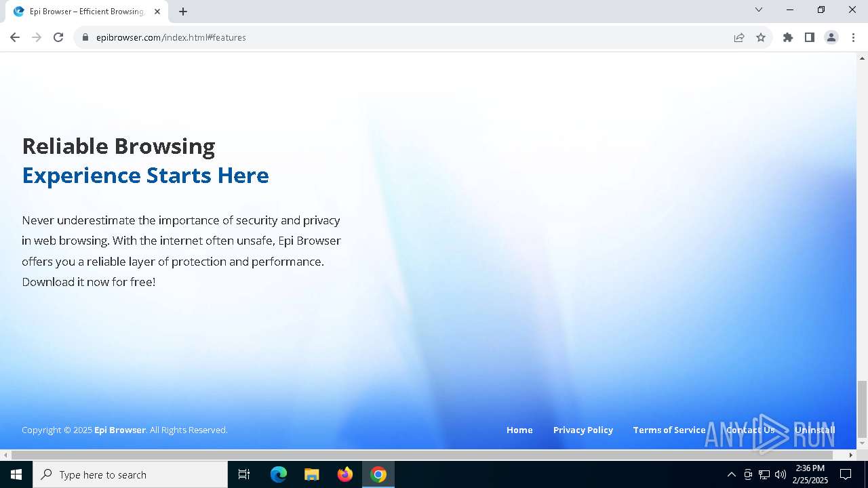
Task: Launch Microsoft Edge from taskbar
Action: click(279, 474)
